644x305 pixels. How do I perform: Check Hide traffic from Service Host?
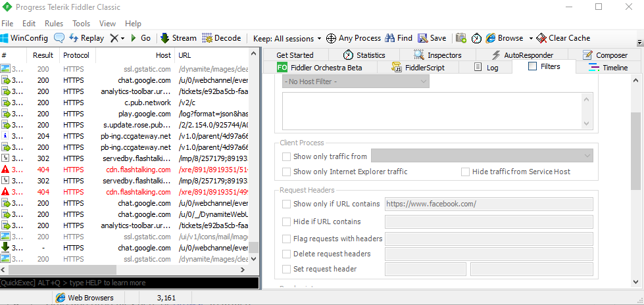click(x=465, y=172)
